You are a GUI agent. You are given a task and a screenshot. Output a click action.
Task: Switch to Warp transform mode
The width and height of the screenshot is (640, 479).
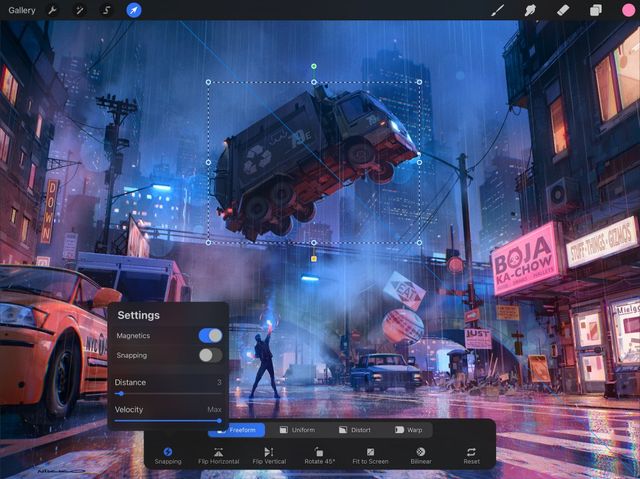click(408, 430)
